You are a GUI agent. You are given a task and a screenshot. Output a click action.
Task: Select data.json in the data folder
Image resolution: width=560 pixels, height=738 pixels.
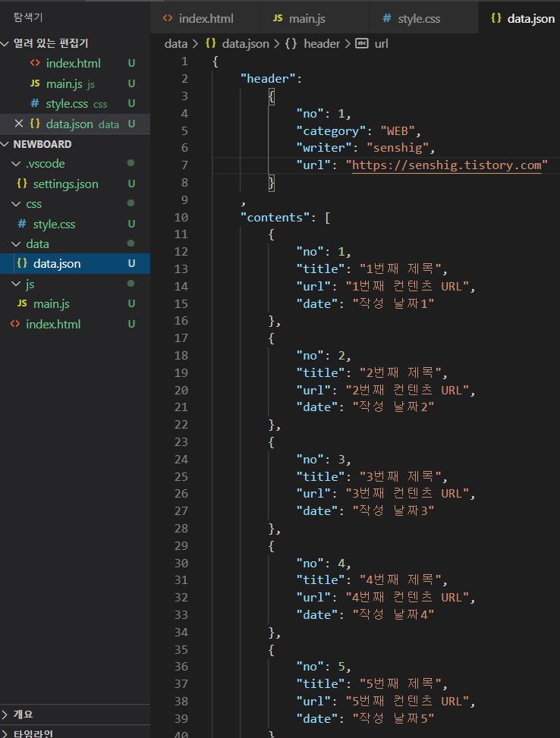[x=56, y=263]
